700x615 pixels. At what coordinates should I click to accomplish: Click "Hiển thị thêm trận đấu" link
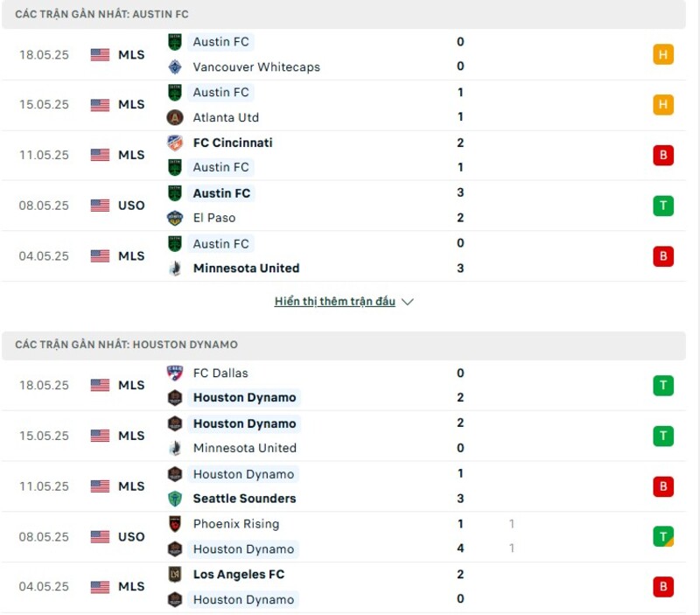pos(334,302)
